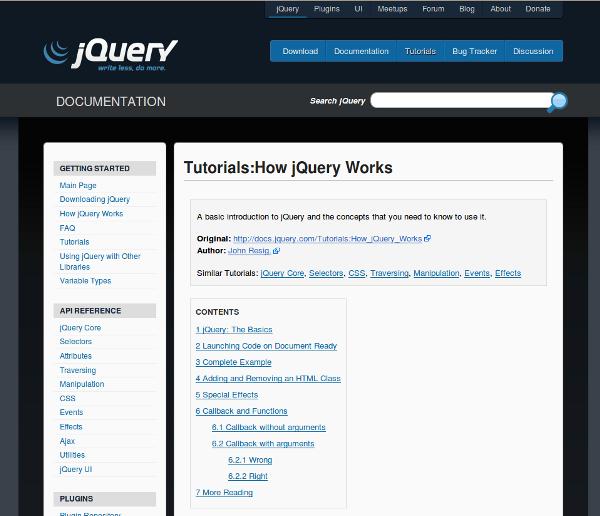
Task: Open 6.1 Callback without arguments
Action: pyautogui.click(x=268, y=427)
